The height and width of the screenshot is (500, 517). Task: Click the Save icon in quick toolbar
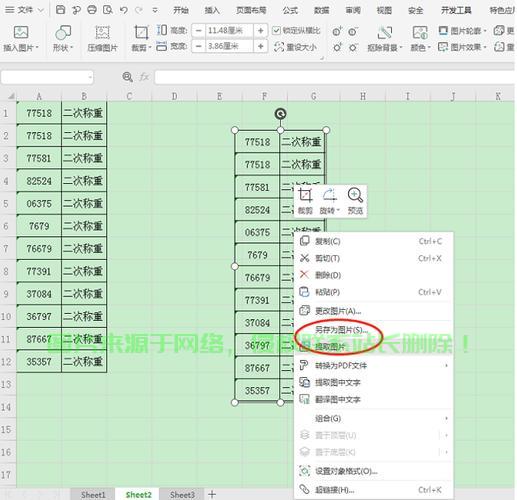pyautogui.click(x=60, y=10)
